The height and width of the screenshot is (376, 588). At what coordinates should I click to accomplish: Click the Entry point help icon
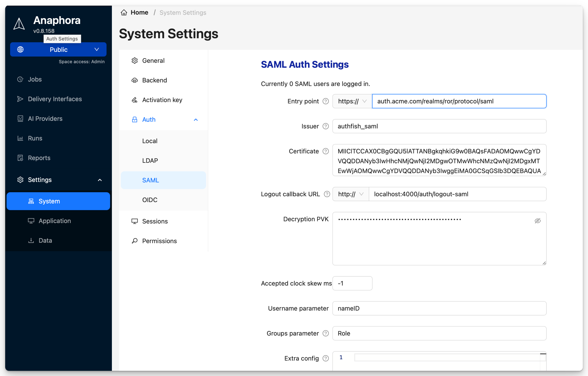click(325, 101)
